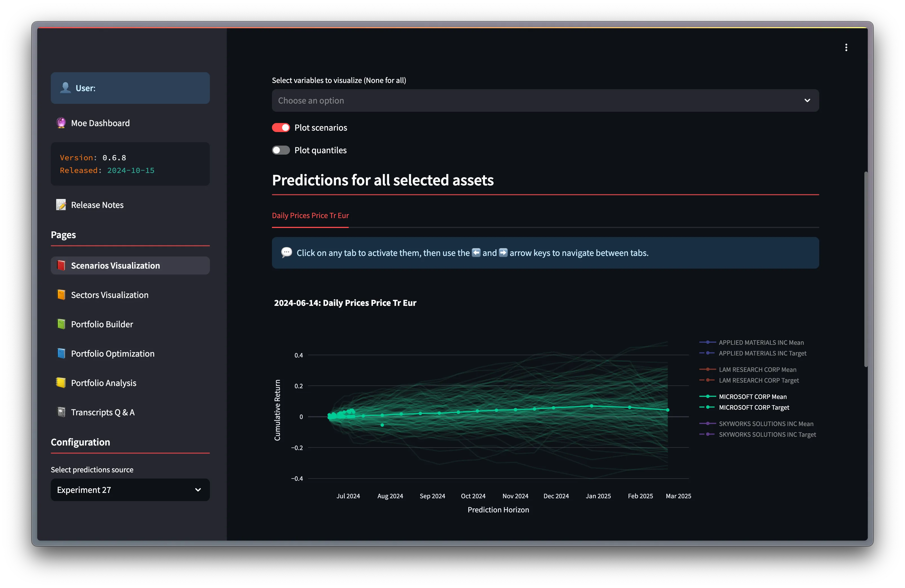Click the orange book icon beside Sectors Visualization
The height and width of the screenshot is (588, 905).
[x=61, y=294]
